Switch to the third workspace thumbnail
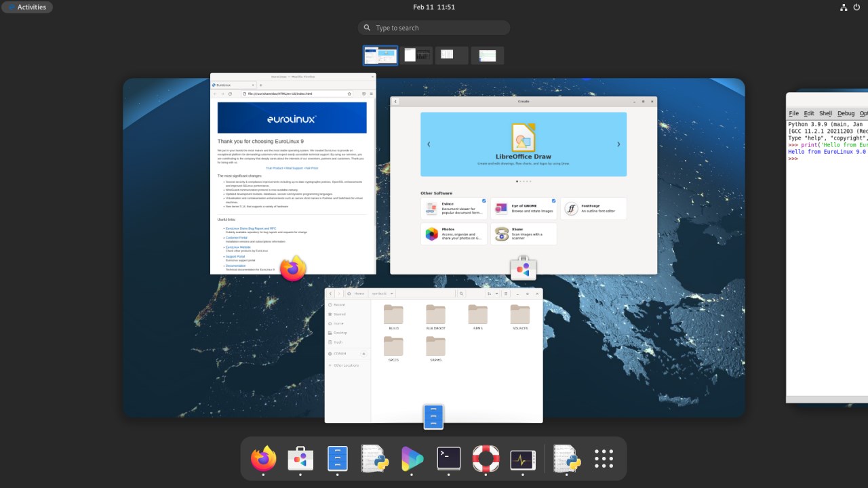The height and width of the screenshot is (488, 868). coord(452,56)
